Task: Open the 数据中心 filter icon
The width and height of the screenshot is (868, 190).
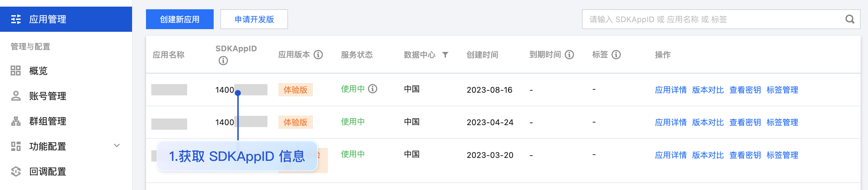Action: (x=445, y=55)
